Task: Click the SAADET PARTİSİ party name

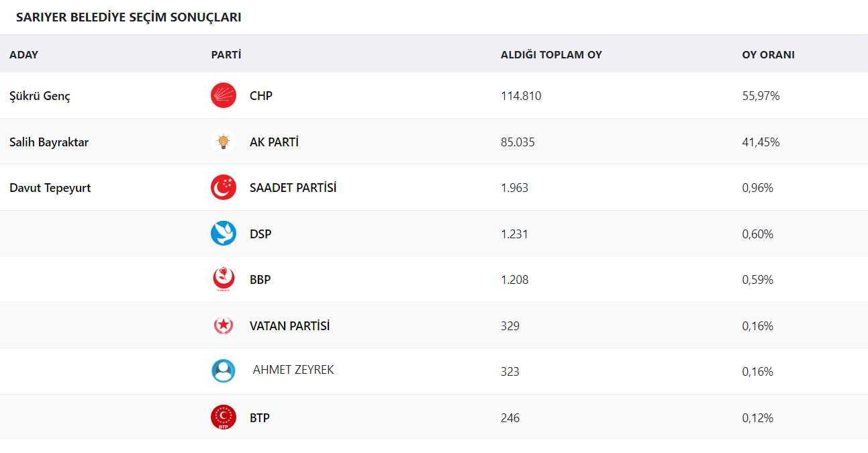Action: coord(293,188)
